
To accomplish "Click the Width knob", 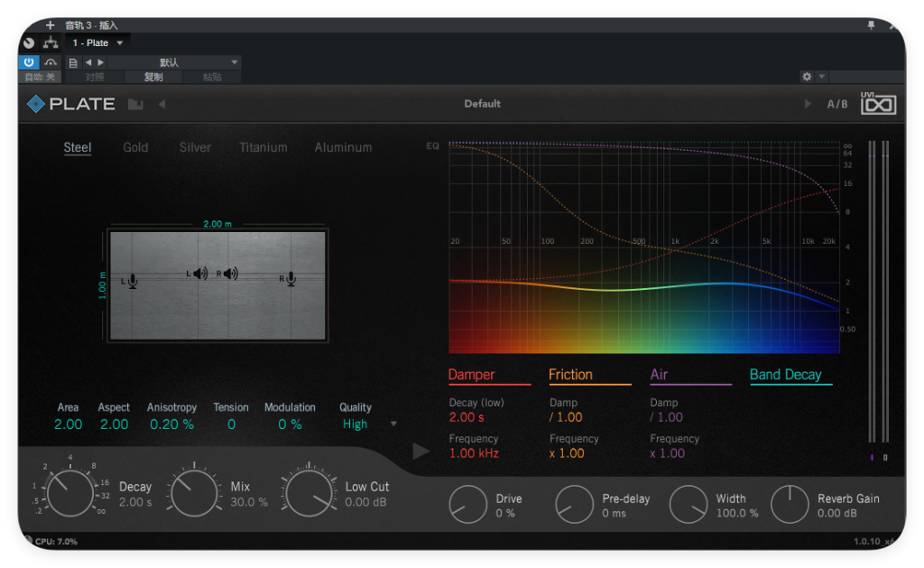I will (x=688, y=504).
